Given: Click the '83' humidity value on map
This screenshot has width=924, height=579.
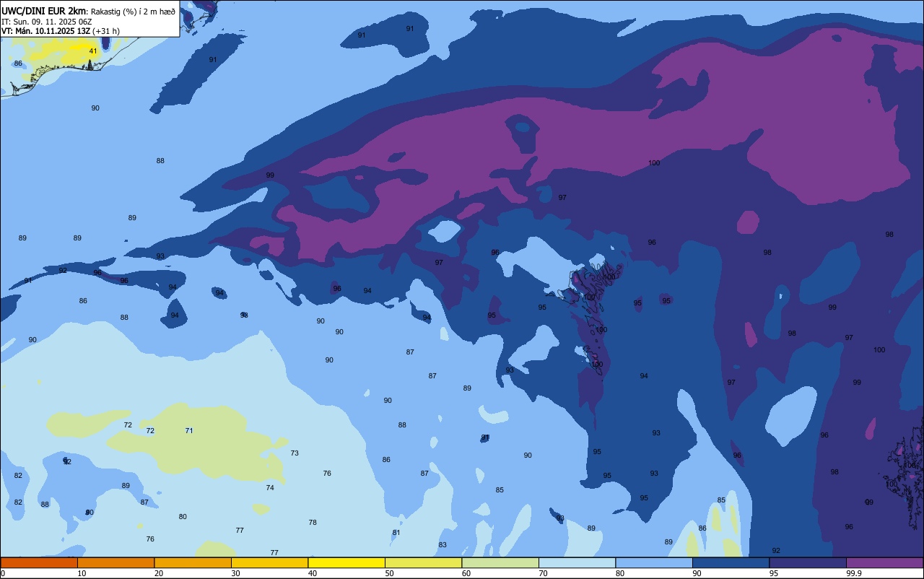Looking at the screenshot, I should (x=443, y=545).
